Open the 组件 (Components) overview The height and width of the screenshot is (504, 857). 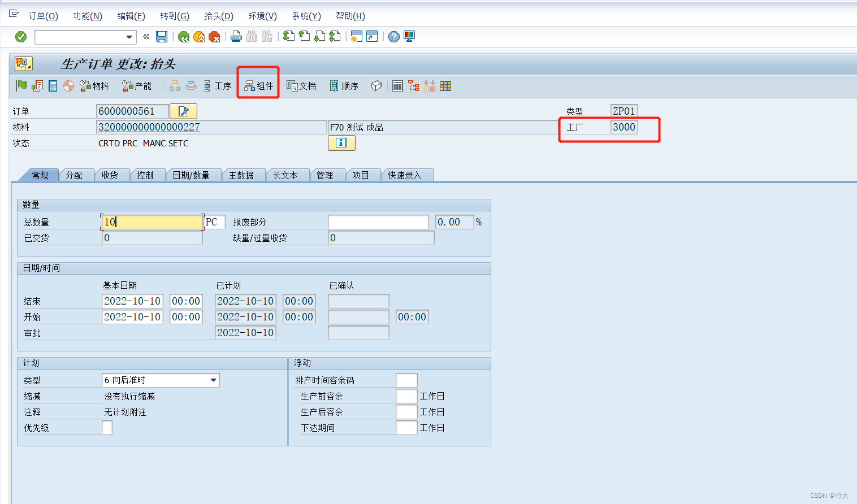point(258,86)
